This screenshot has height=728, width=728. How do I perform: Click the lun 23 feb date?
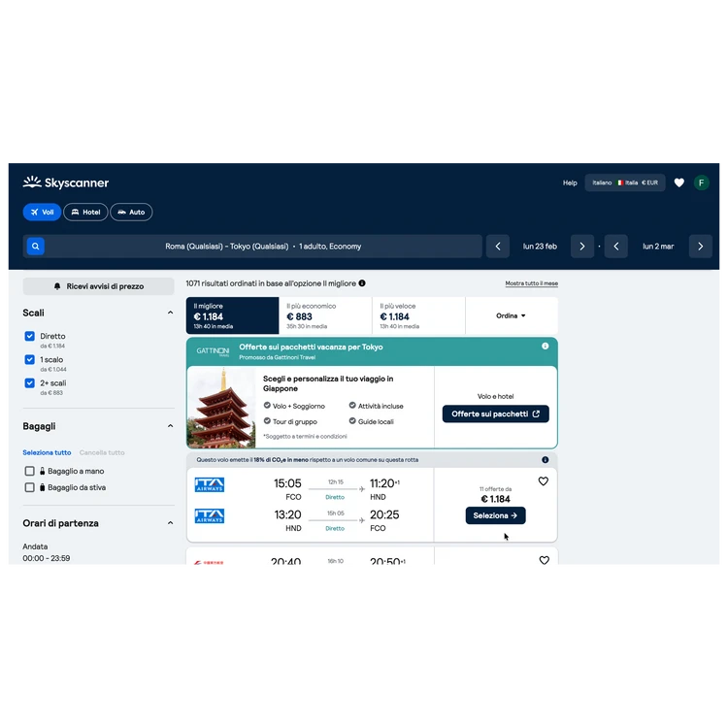pyautogui.click(x=540, y=247)
